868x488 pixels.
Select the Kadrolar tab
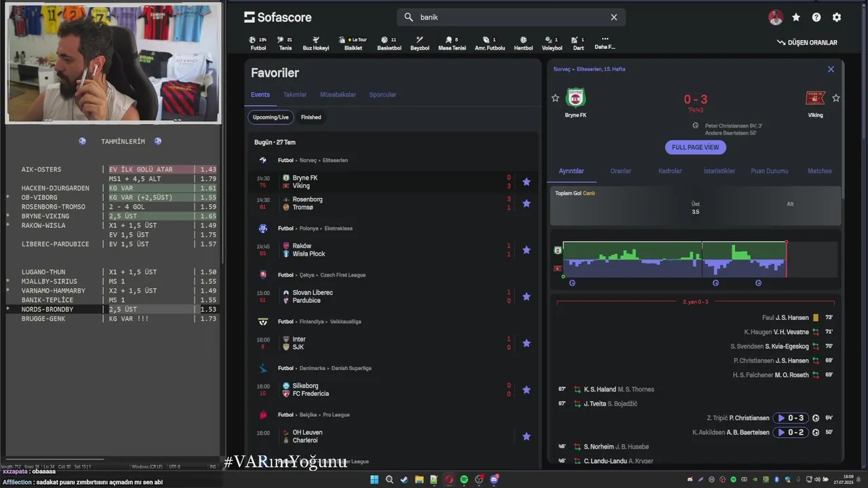(670, 171)
